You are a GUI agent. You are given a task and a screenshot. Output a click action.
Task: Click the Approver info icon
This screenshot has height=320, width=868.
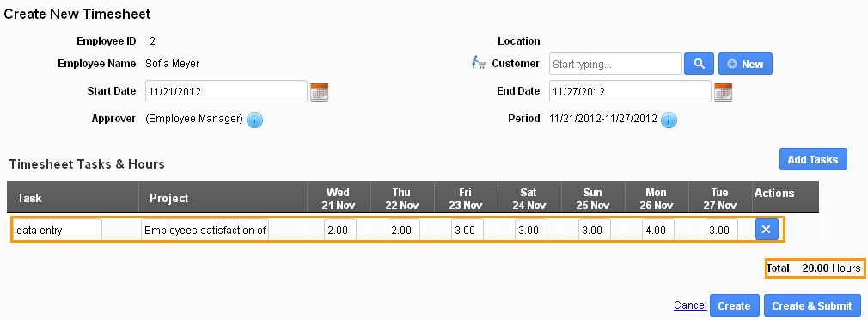254,120
